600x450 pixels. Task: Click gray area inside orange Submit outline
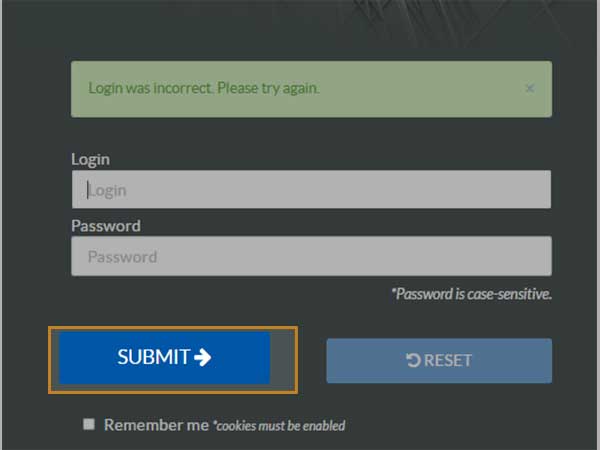point(283,360)
